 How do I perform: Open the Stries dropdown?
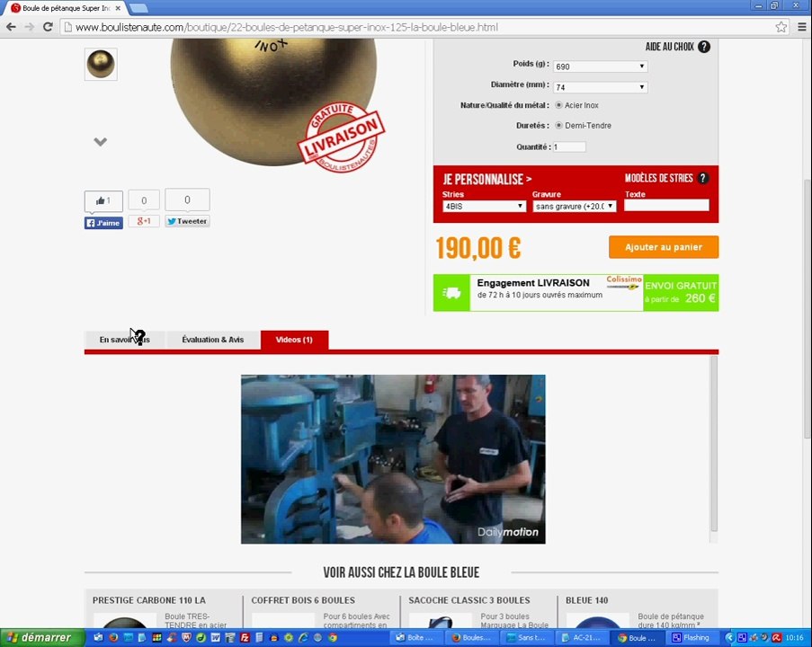484,206
